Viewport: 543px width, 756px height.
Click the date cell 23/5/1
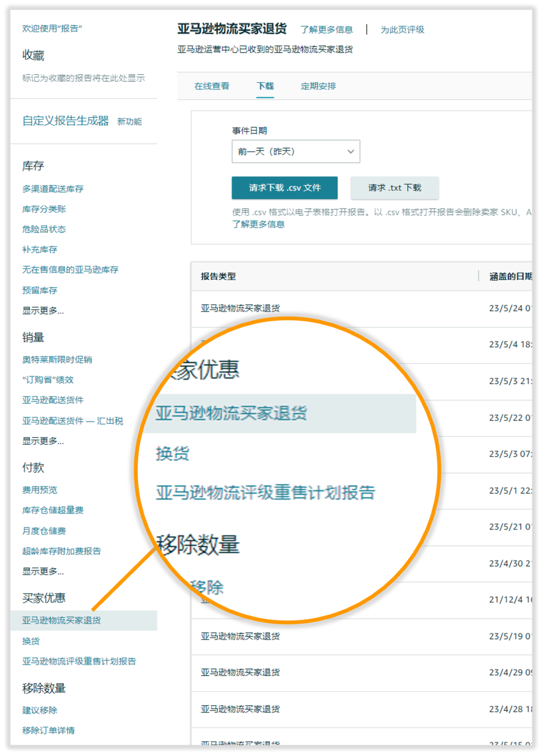click(x=510, y=491)
